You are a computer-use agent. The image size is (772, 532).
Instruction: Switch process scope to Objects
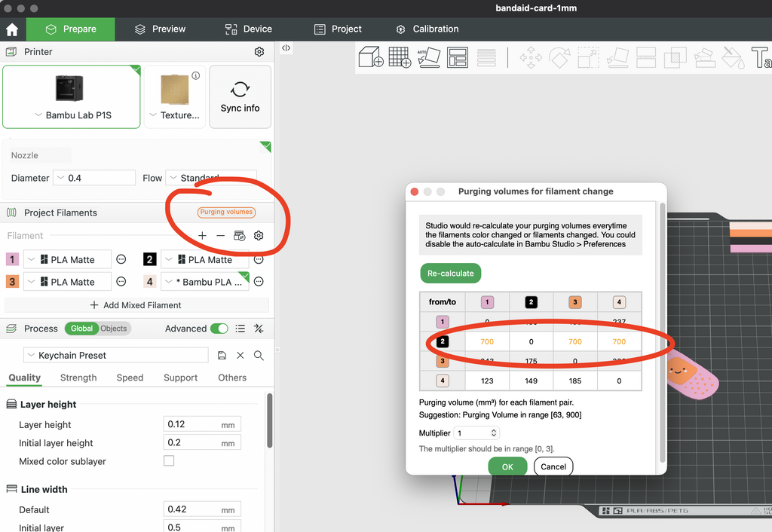tap(114, 329)
